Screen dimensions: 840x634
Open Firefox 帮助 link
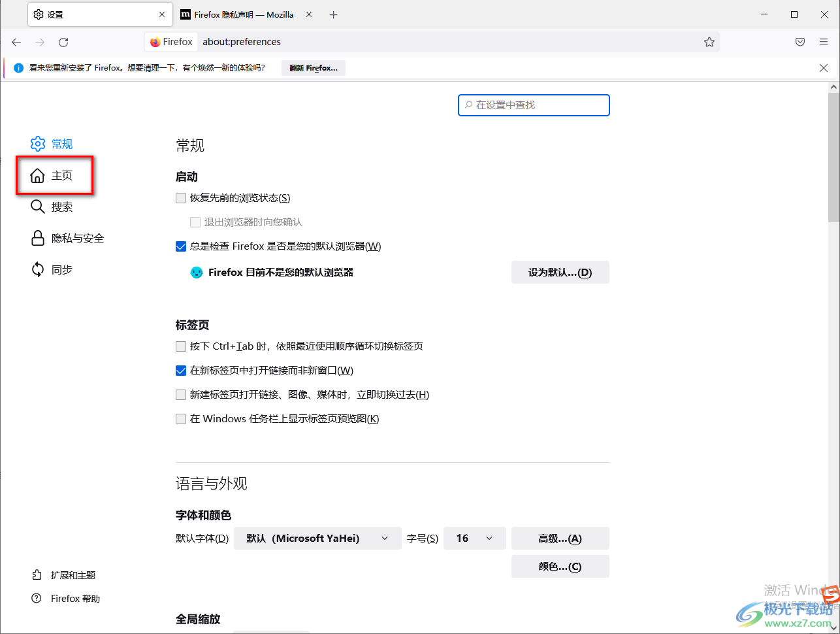pos(66,599)
